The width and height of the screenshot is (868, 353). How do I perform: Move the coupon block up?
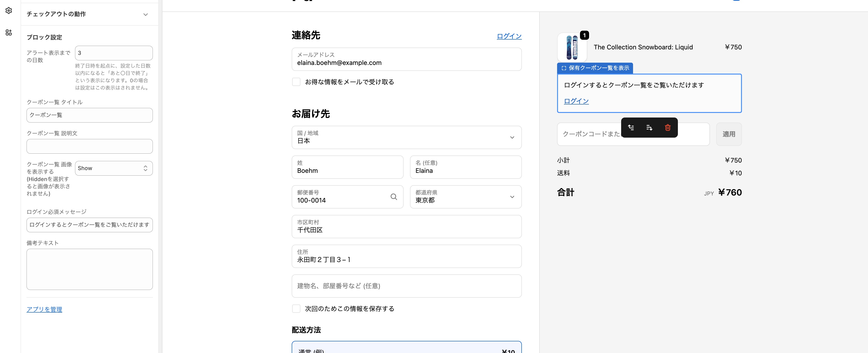631,128
